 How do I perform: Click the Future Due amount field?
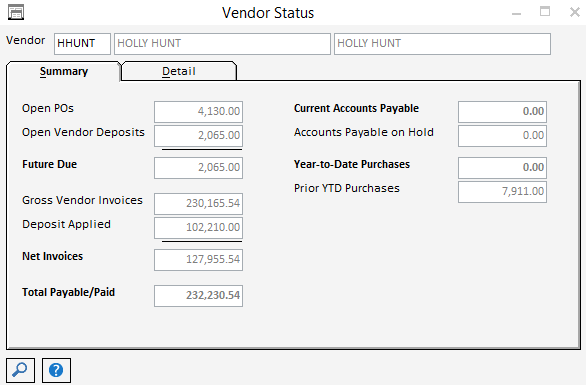(x=198, y=167)
